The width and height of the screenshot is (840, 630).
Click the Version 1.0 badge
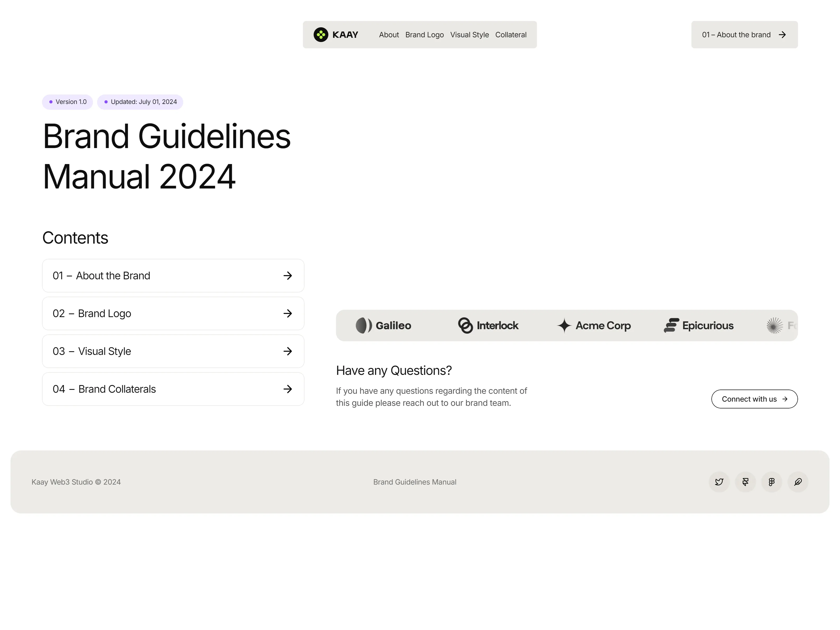point(67,102)
